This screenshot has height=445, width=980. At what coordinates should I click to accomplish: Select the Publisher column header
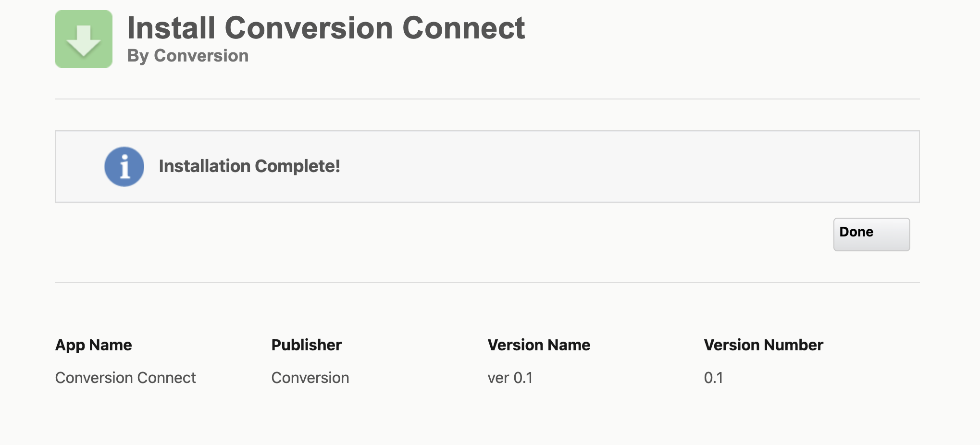(x=306, y=345)
